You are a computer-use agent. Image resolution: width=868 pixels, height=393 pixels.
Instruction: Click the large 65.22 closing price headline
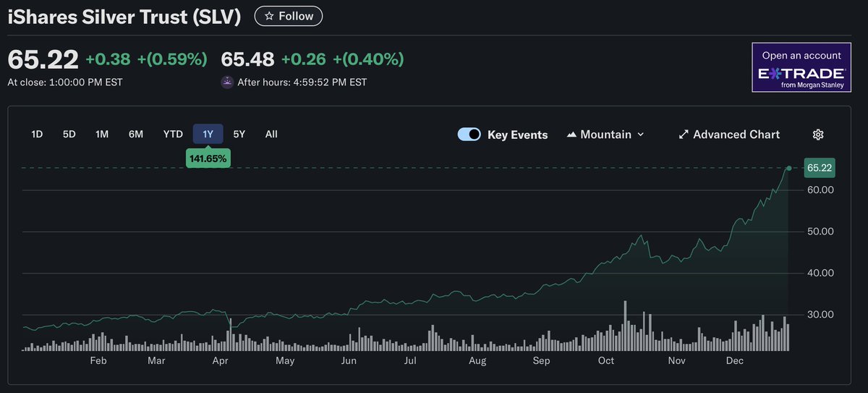pyautogui.click(x=43, y=60)
